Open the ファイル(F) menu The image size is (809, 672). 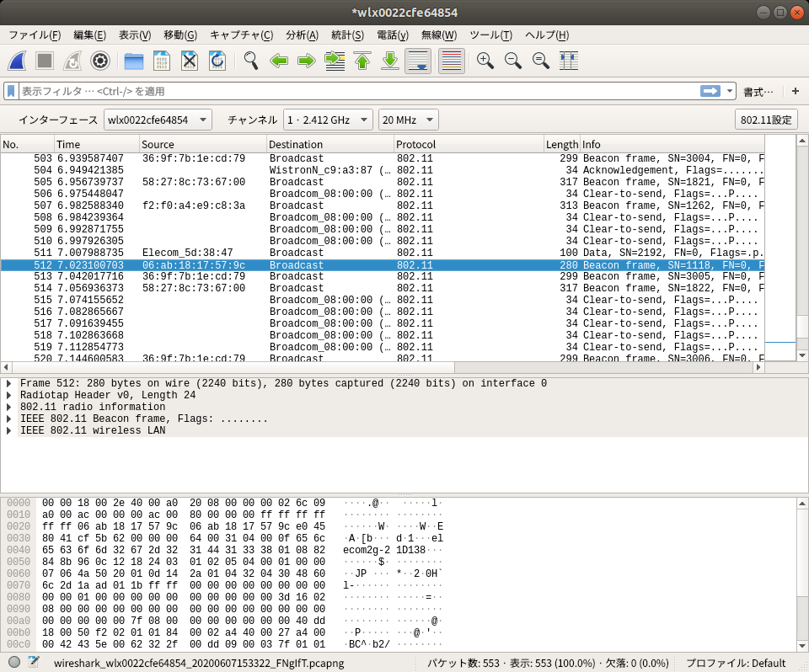(35, 35)
